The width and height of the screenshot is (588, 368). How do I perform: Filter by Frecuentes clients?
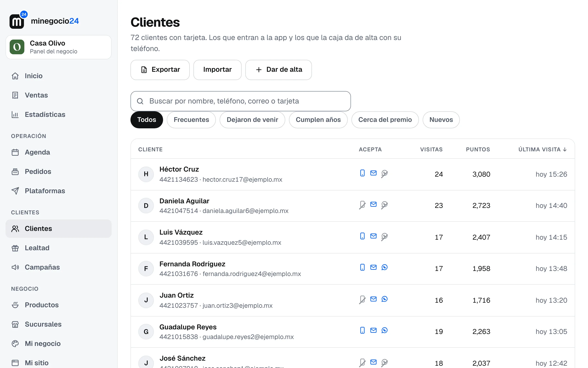[191, 120]
